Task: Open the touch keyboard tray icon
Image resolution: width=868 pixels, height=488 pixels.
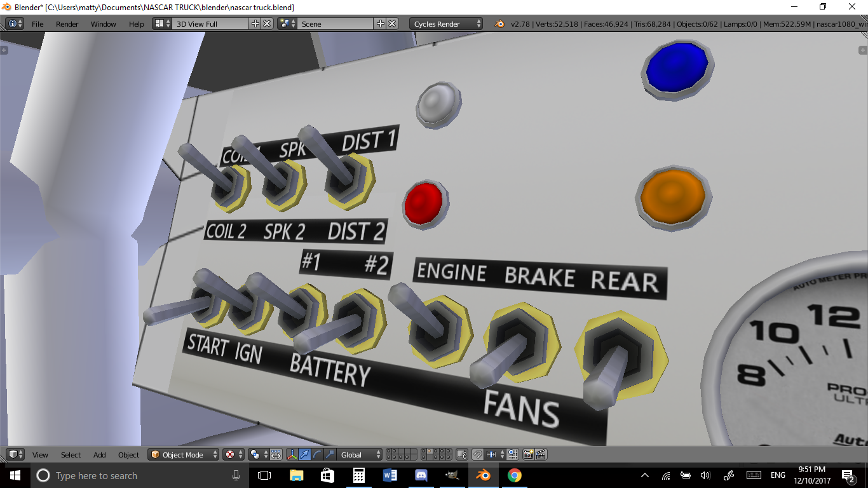Action: [x=754, y=475]
